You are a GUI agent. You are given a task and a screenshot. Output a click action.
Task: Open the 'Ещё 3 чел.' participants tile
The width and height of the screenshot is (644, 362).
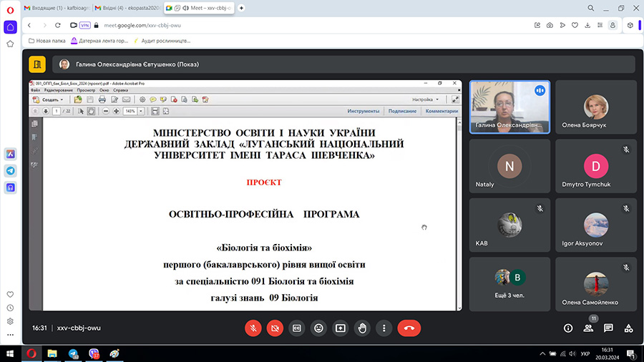tap(509, 283)
